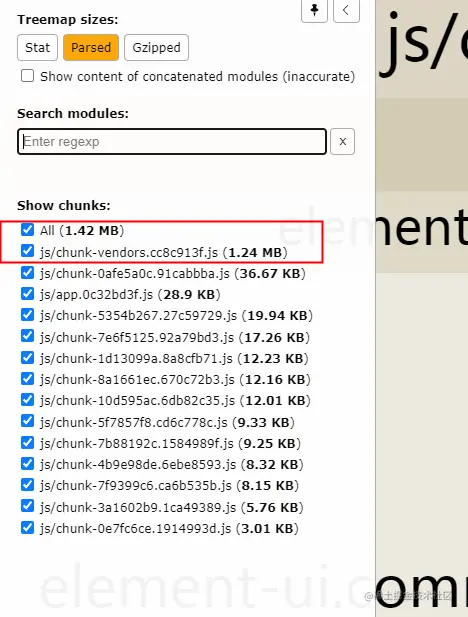Screen dimensions: 468x617
Task: Hide chunk-7b88192c.1584989f.js in treemap
Action: coord(27,443)
